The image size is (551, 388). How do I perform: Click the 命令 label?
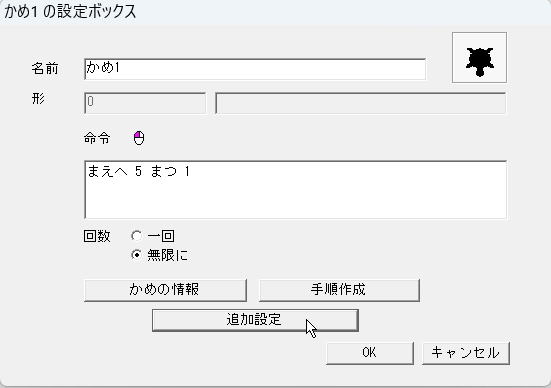pos(97,138)
